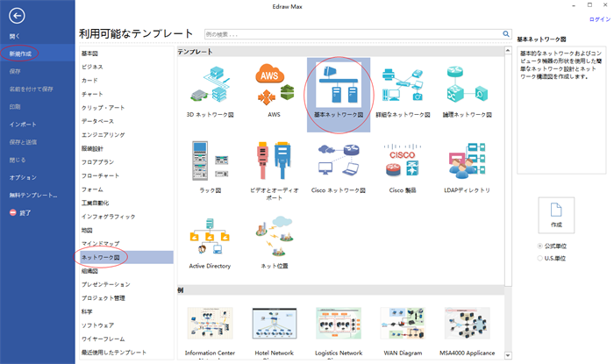Select the ネットワーク図 category

(x=126, y=257)
